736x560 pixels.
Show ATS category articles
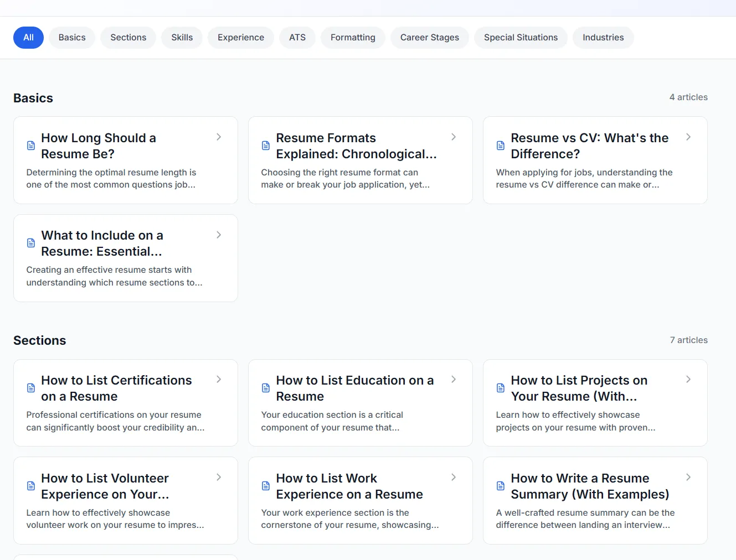pyautogui.click(x=297, y=38)
